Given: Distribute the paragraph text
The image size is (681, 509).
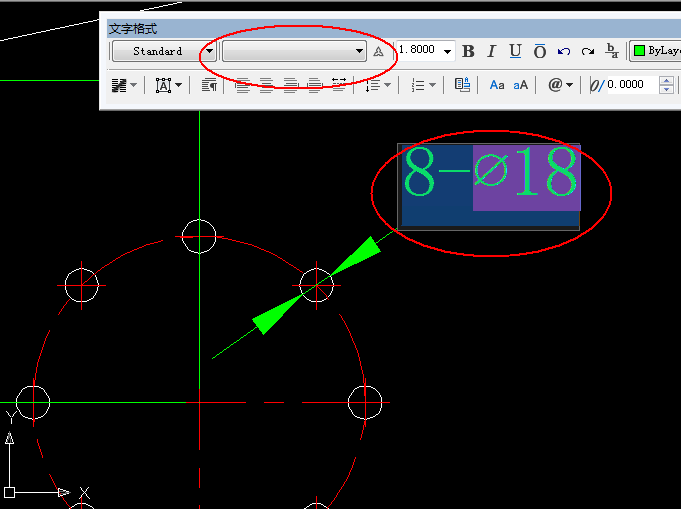Looking at the screenshot, I should (338, 84).
